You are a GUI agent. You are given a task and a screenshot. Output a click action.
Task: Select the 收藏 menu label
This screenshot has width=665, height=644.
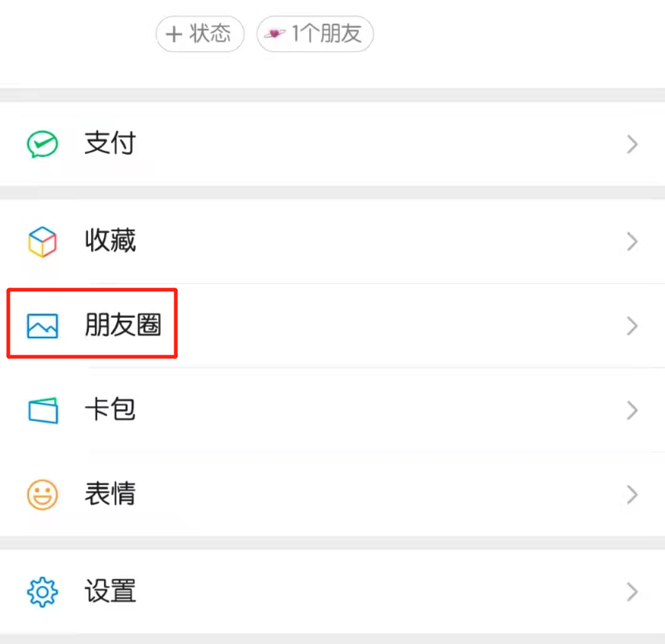click(110, 241)
